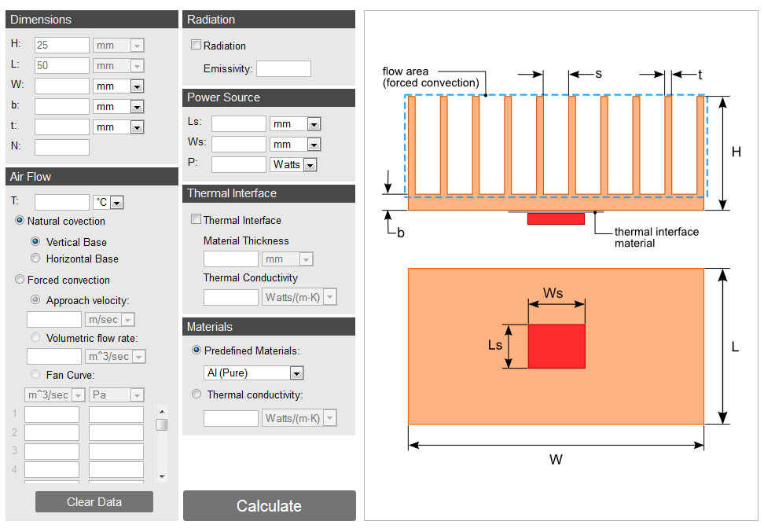Viewport: 764px width, 532px height.
Task: Open the power P Watts unit dropdown
Action: (x=293, y=165)
